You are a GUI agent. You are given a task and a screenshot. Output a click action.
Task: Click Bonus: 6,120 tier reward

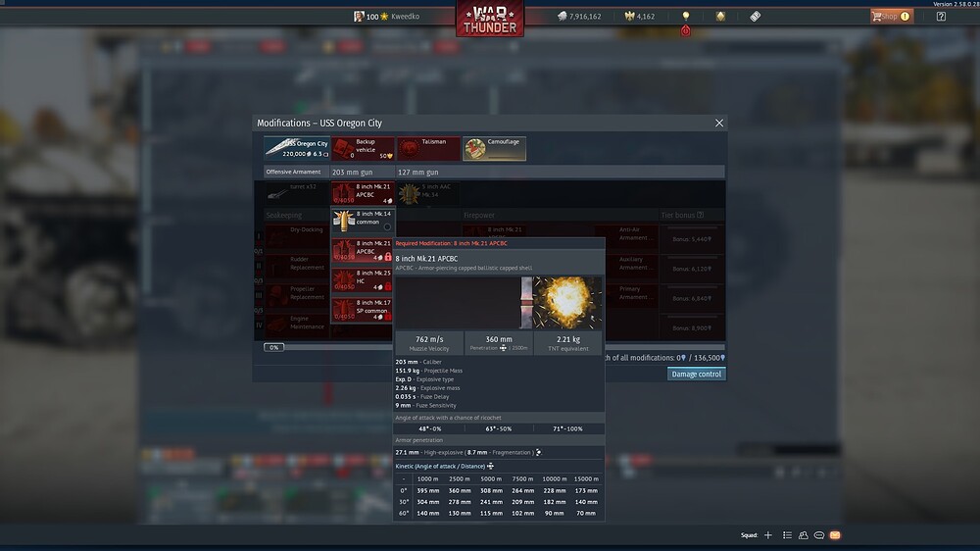pyautogui.click(x=691, y=269)
